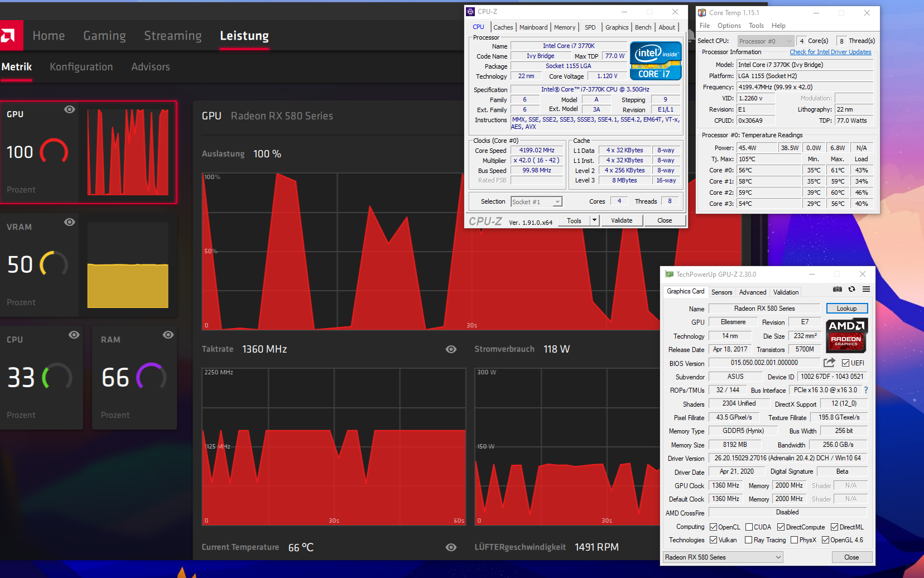The image size is (924, 578).
Task: Toggle the OpenCL checkbox
Action: pyautogui.click(x=713, y=527)
